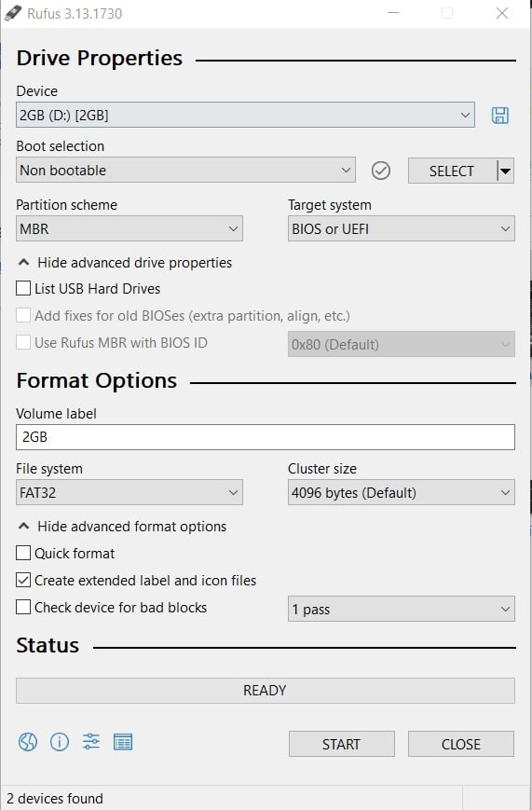Image resolution: width=532 pixels, height=810 pixels.
Task: Enable List USB Hard Drives checkbox
Action: pyautogui.click(x=23, y=288)
